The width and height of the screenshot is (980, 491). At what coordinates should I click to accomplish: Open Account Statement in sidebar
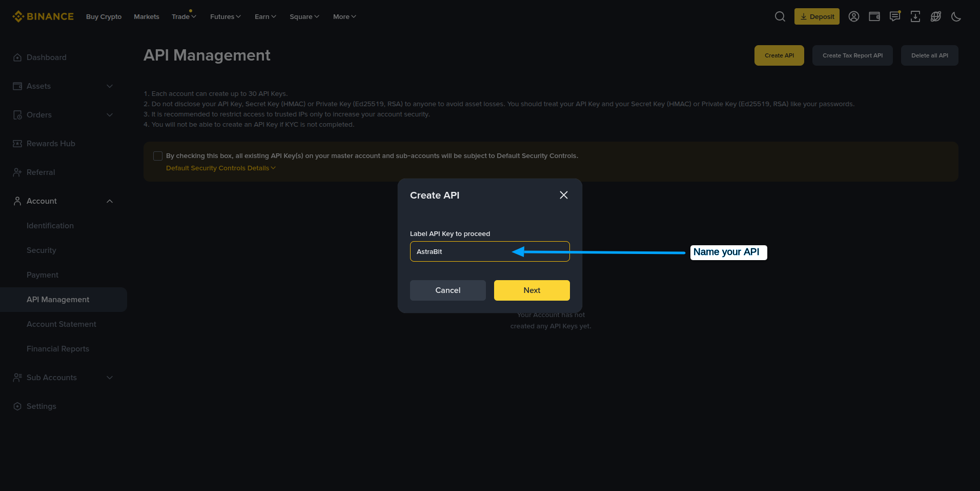coord(62,324)
